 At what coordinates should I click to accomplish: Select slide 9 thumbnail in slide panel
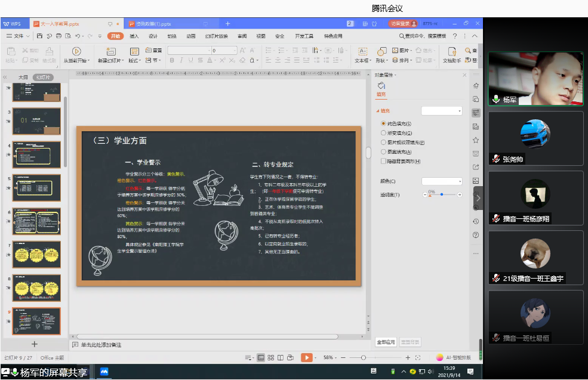click(x=36, y=320)
